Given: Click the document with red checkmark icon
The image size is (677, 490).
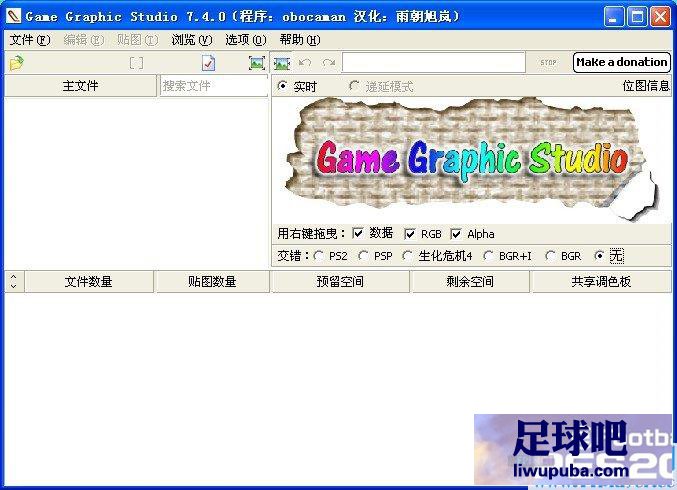Looking at the screenshot, I should pos(208,63).
